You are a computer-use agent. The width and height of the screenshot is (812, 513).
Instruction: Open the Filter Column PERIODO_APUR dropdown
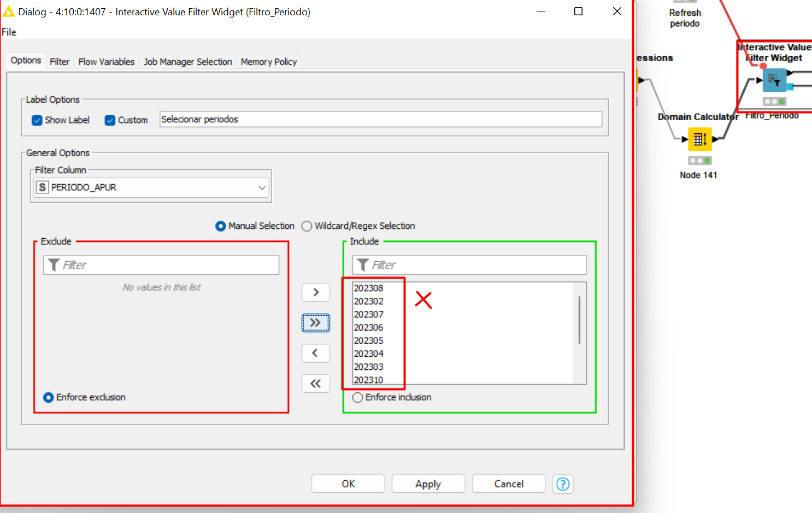[x=151, y=187]
